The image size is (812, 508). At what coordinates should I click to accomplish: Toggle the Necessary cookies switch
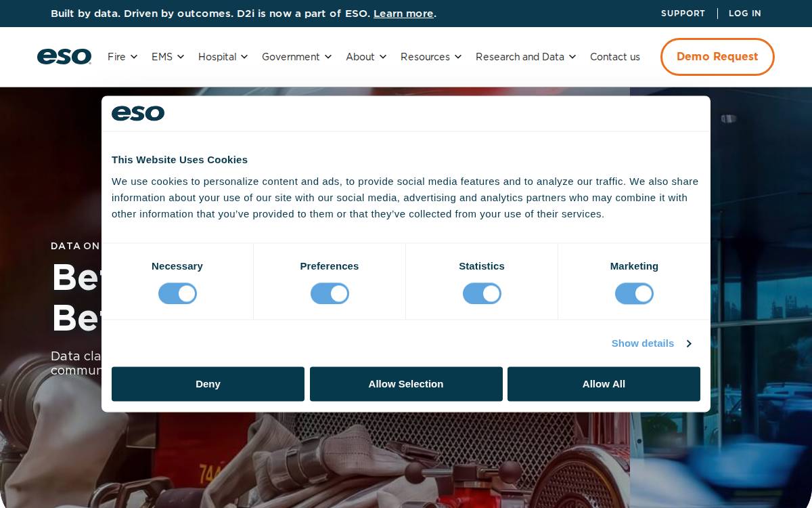point(177,294)
